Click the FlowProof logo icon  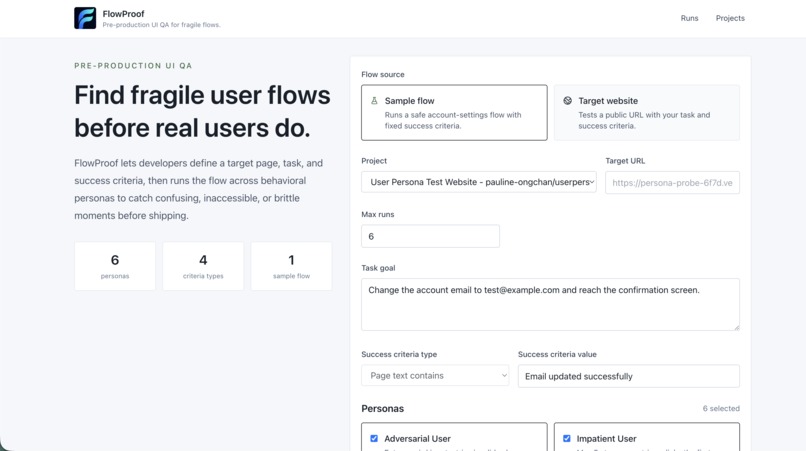[x=85, y=18]
